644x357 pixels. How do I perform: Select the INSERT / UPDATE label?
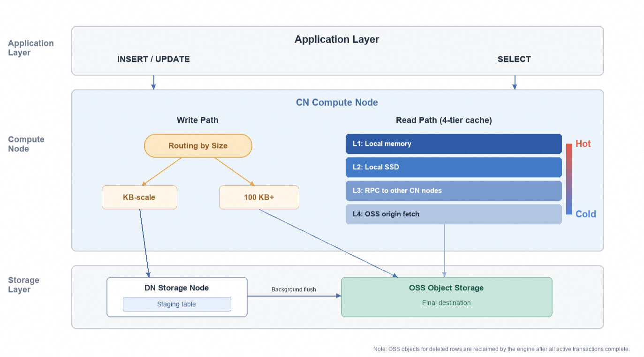click(x=153, y=59)
